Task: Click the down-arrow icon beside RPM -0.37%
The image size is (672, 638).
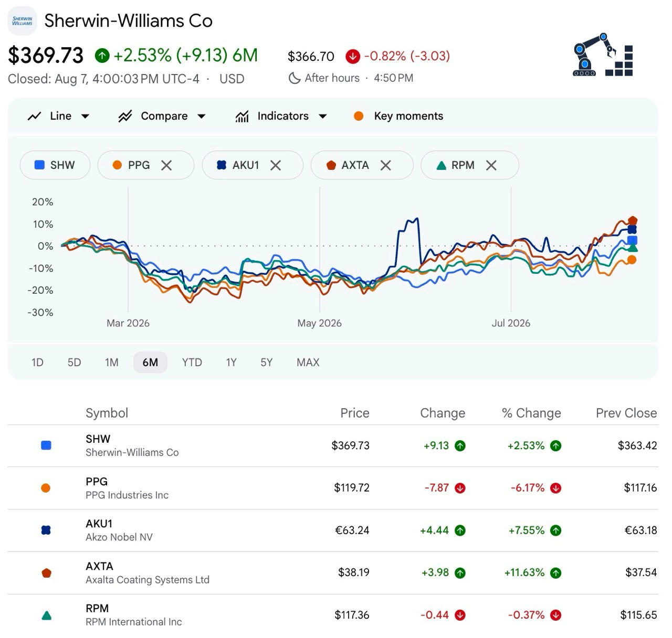Action: pos(556,615)
